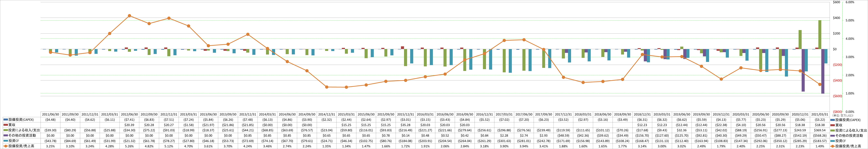This screenshot has height=149, width=868.
Task: Click the $20.39 買収 cell
Action: pyautogui.click(x=129, y=125)
